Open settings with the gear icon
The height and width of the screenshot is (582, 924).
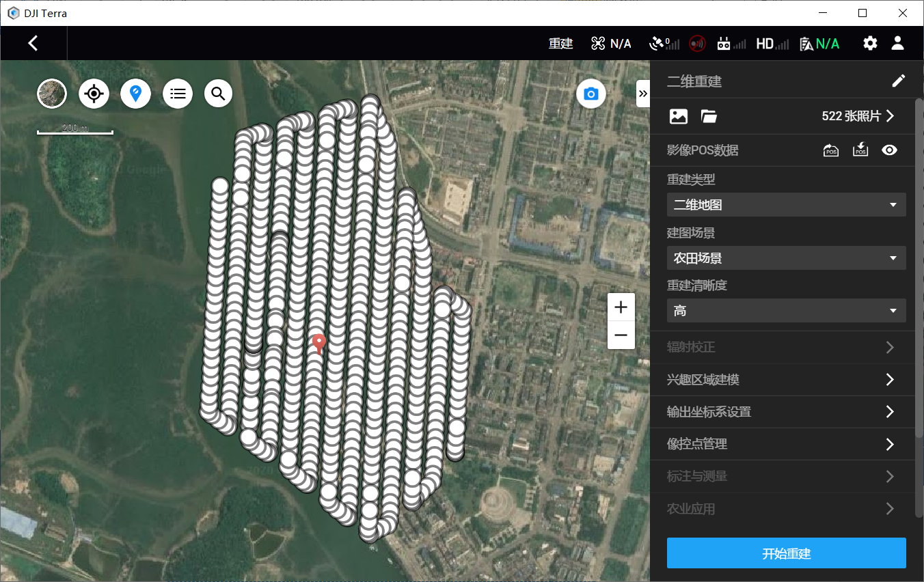click(x=870, y=44)
